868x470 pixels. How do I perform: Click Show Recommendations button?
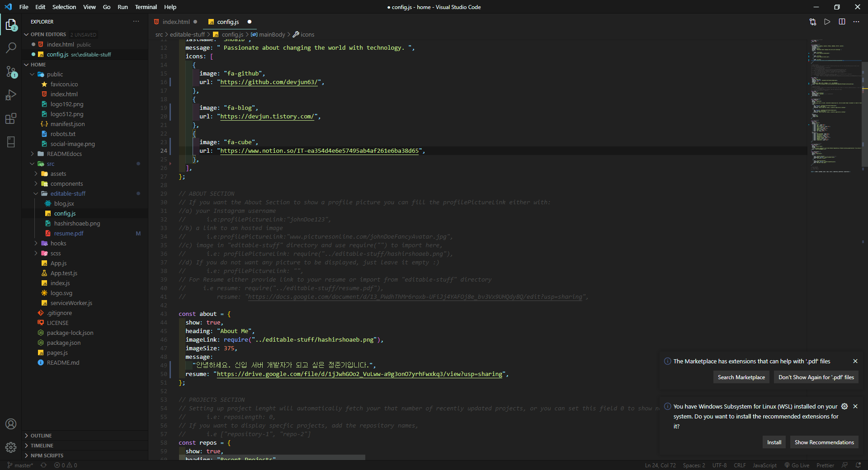point(824,442)
